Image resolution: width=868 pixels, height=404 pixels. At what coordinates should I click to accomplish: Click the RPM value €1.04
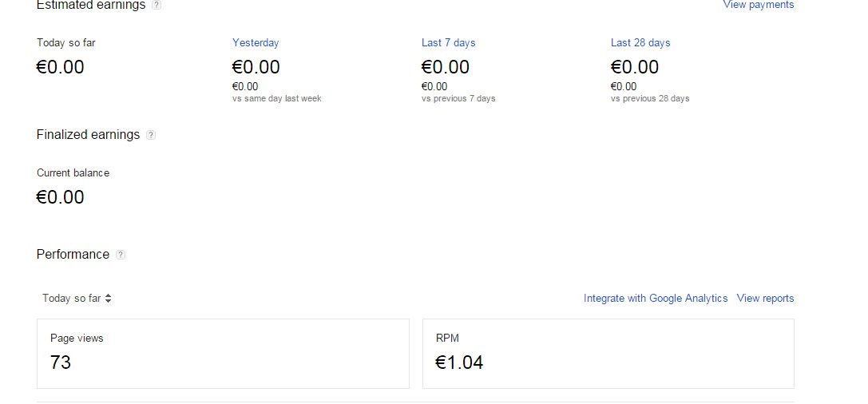(x=459, y=362)
